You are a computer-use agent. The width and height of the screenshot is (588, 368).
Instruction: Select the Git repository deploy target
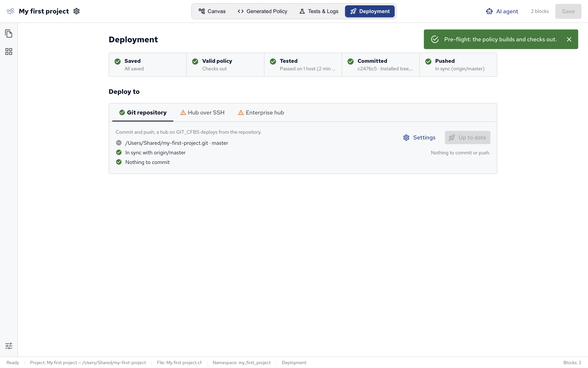tap(143, 112)
